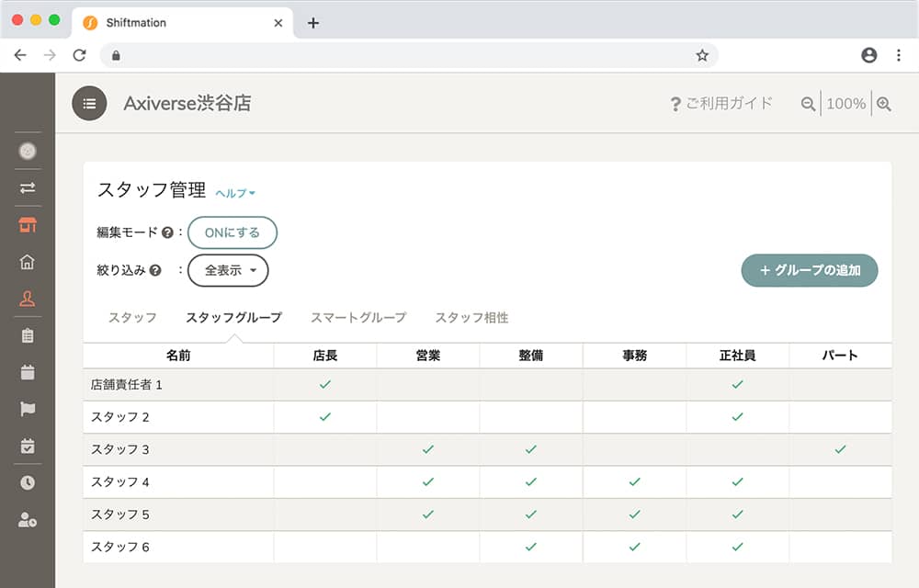Open the user-clock sidebar icon
919x588 pixels.
(27, 519)
